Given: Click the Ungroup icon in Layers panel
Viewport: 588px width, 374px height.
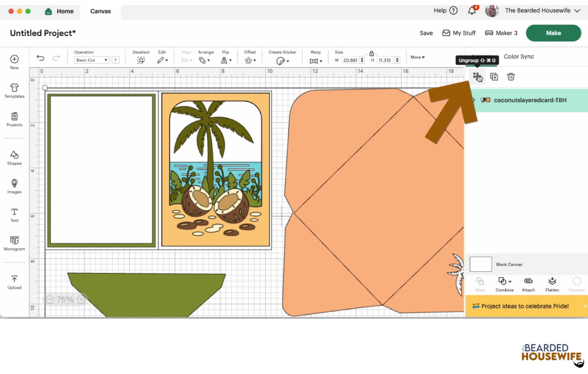Looking at the screenshot, I should (x=477, y=76).
